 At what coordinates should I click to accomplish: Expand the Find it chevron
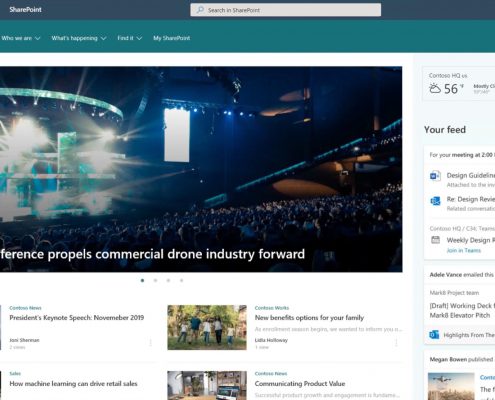139,38
